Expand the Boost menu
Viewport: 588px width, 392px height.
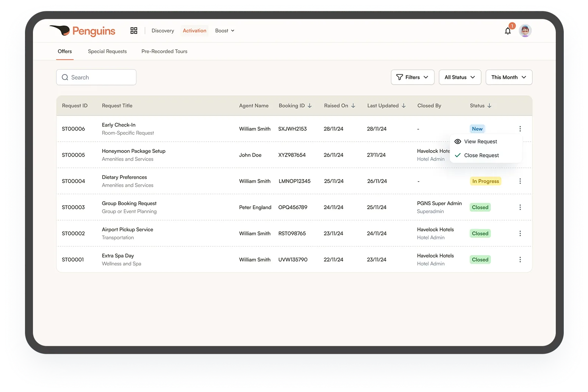coord(225,31)
